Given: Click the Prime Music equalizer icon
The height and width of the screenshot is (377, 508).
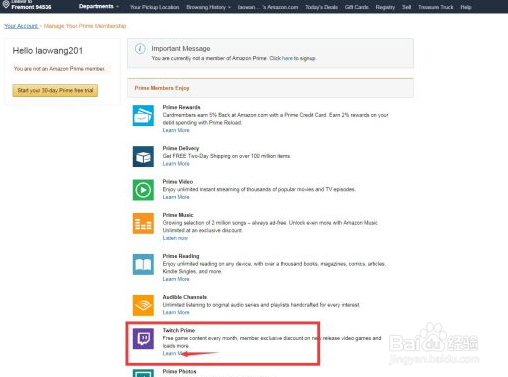Looking at the screenshot, I should (x=143, y=223).
